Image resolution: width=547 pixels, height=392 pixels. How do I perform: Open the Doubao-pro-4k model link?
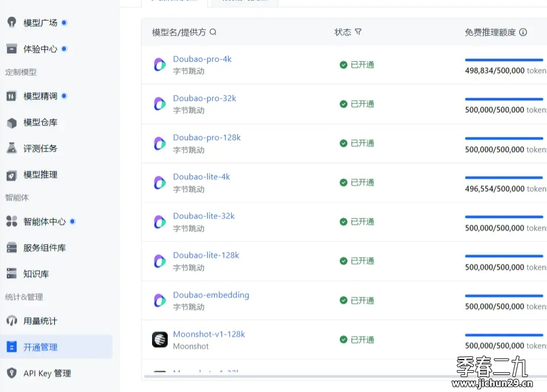[x=202, y=59]
